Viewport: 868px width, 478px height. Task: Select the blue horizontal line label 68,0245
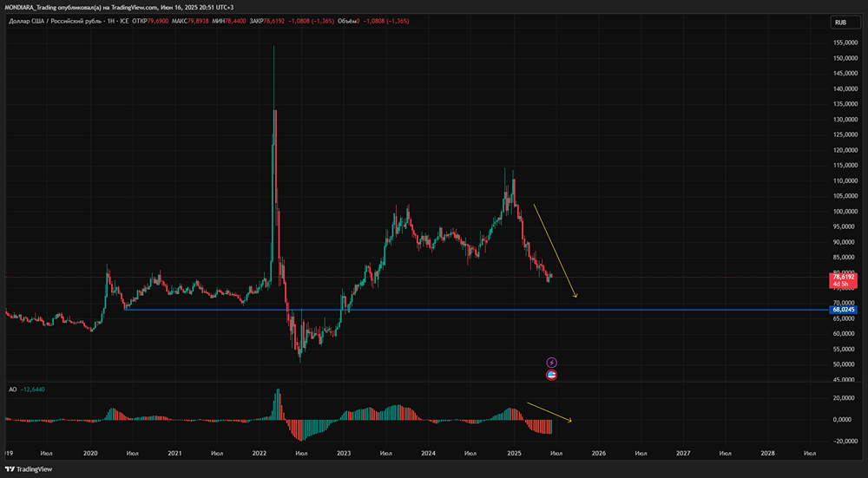844,310
